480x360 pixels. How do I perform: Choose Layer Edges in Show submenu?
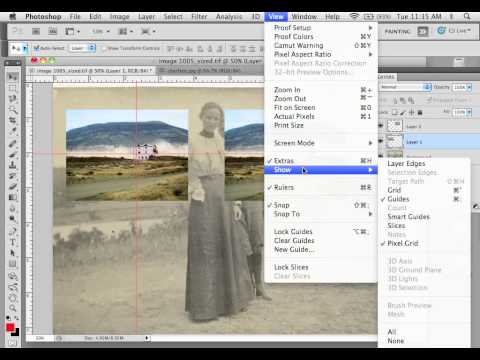click(424, 164)
